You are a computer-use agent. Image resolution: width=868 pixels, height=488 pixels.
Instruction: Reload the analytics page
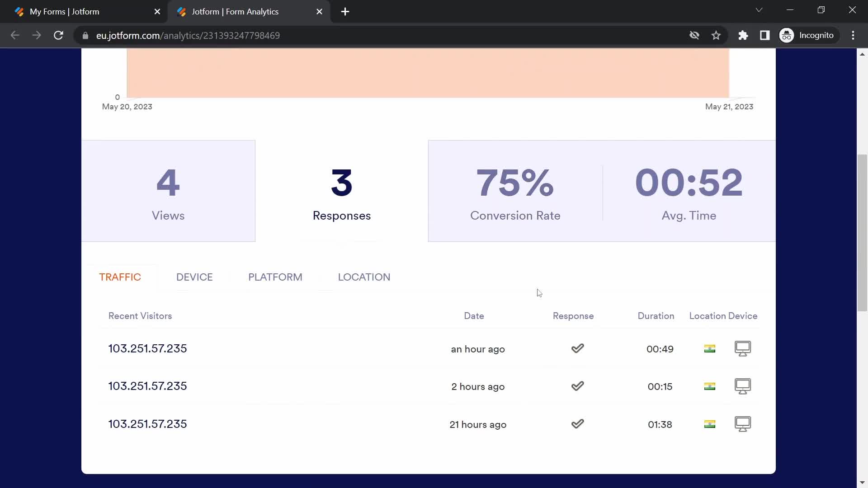click(x=58, y=35)
